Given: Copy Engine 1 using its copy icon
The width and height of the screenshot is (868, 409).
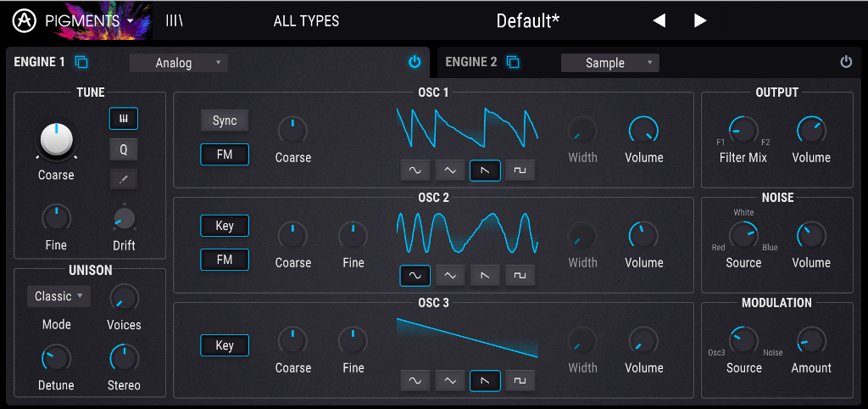Looking at the screenshot, I should pos(81,61).
